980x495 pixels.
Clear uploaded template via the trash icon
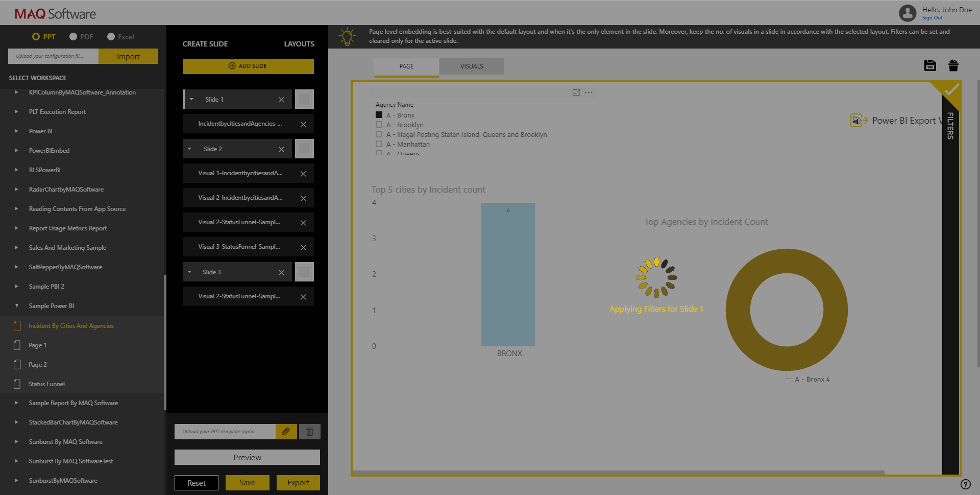click(309, 431)
